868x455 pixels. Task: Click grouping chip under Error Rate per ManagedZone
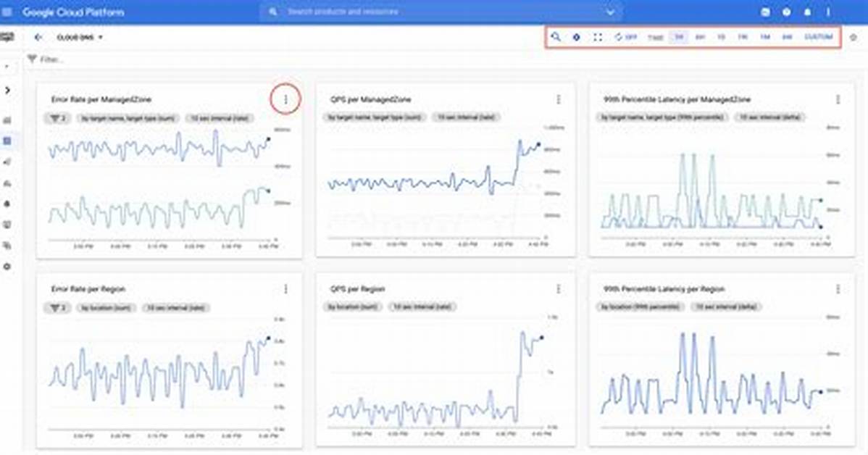[128, 118]
